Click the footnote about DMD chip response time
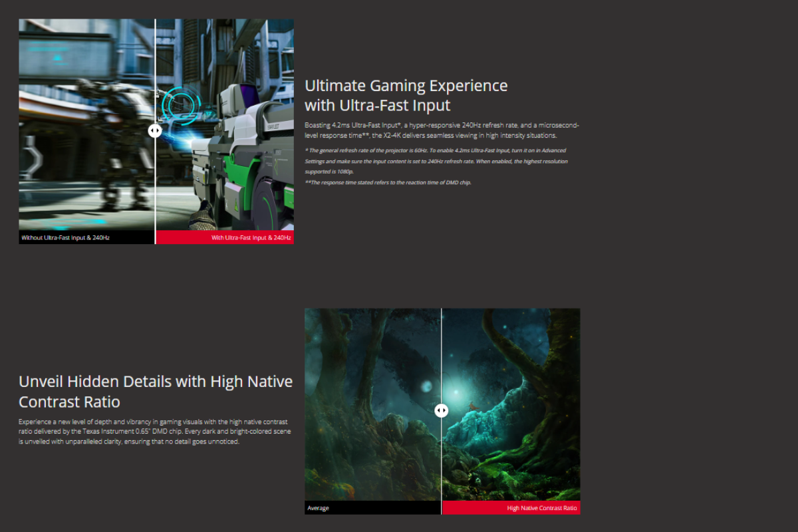The height and width of the screenshot is (532, 798). coord(388,182)
